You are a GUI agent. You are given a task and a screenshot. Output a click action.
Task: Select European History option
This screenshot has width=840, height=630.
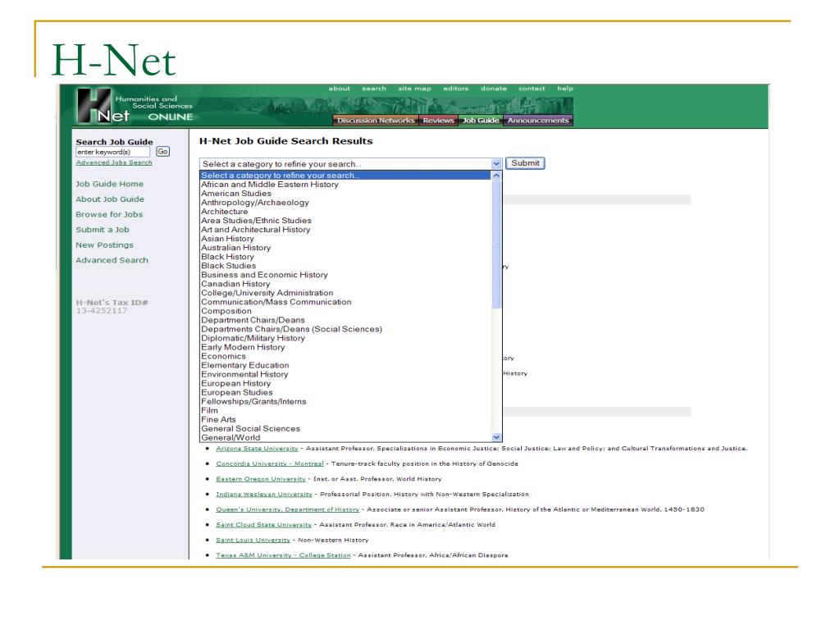click(x=345, y=384)
